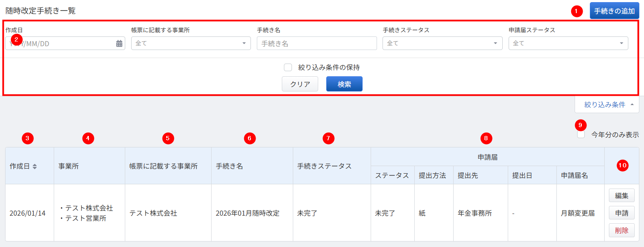Click red annotation marker number 5
Screen dimensions: 644x247
[168, 138]
